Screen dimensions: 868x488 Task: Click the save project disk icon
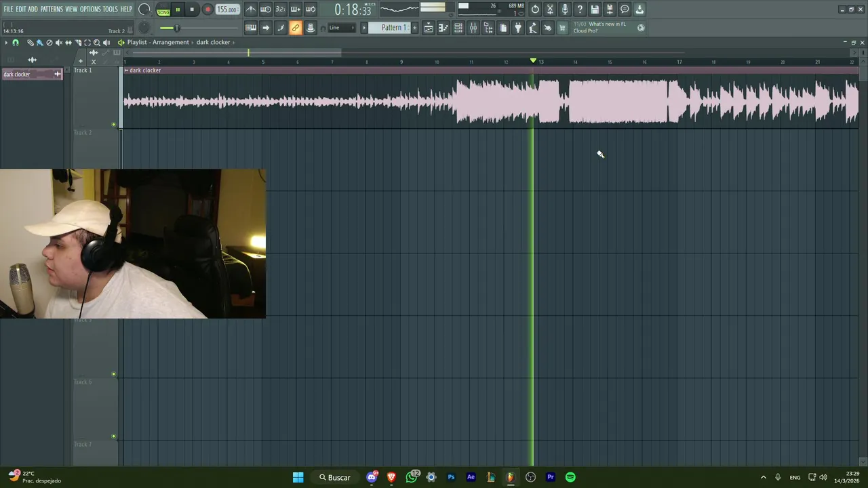tap(595, 9)
